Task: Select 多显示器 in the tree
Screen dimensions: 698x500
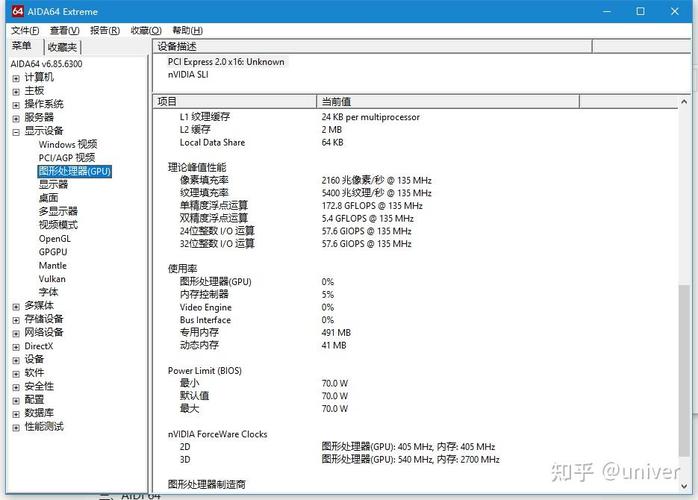Action: coord(58,211)
